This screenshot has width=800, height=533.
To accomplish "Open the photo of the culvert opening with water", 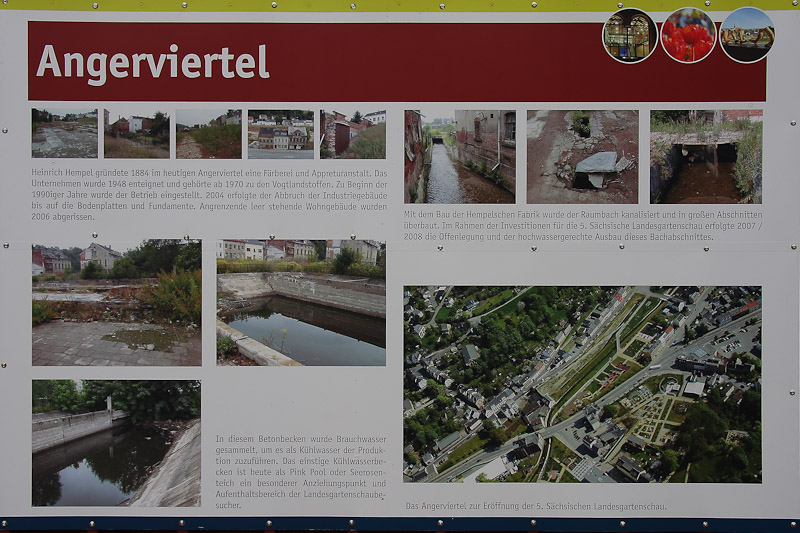I will tap(706, 157).
